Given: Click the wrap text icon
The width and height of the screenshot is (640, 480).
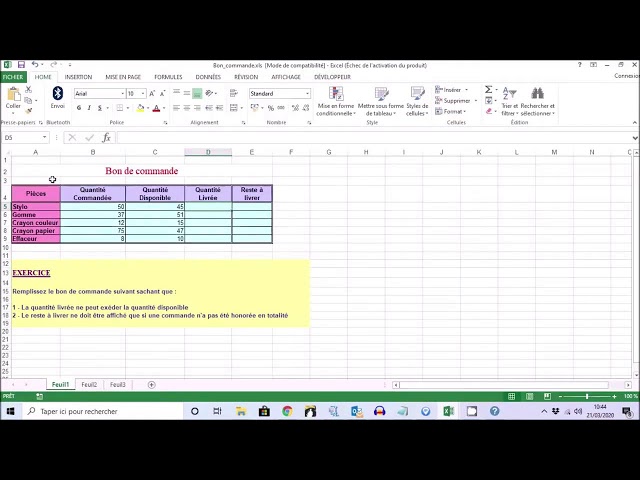Looking at the screenshot, I should pyautogui.click(x=234, y=93).
